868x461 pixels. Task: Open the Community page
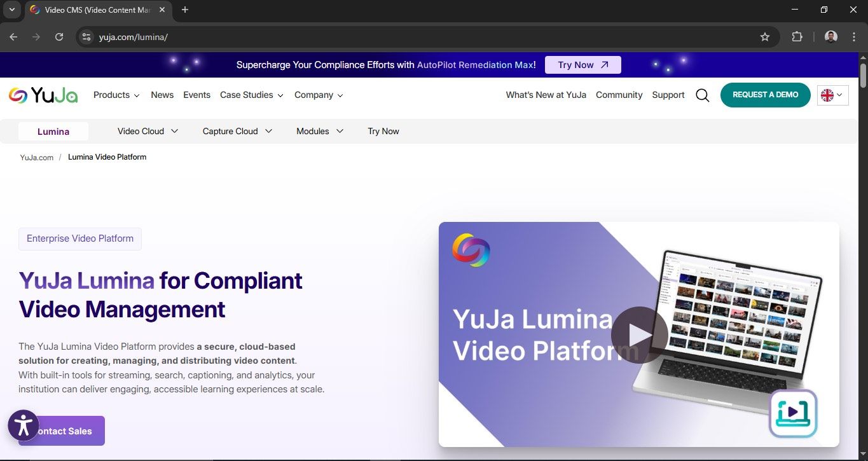click(618, 95)
